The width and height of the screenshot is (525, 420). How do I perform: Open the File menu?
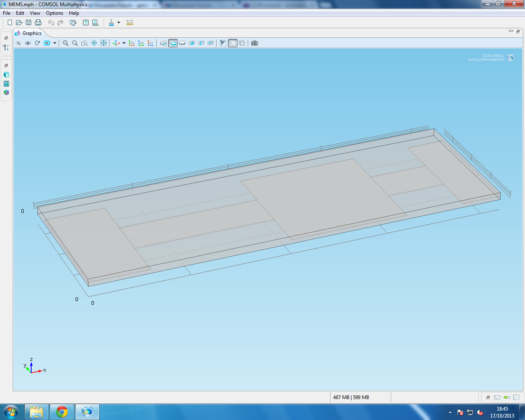click(7, 13)
